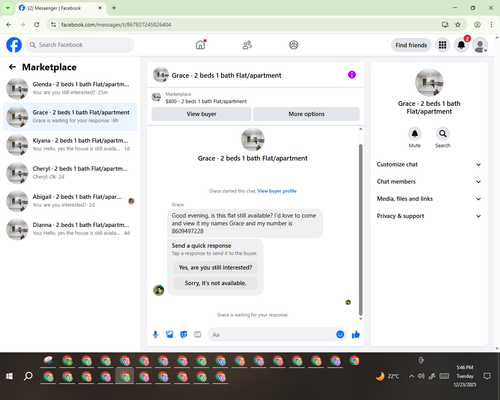Select the Grace conversation in list
The width and height of the screenshot is (500, 400).
coord(70,117)
